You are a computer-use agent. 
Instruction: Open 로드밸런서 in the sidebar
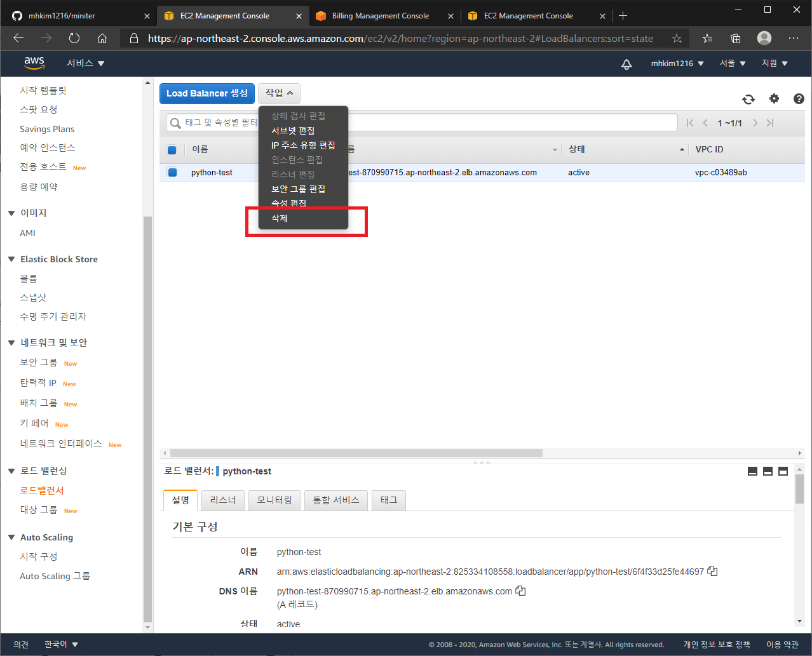(x=42, y=490)
